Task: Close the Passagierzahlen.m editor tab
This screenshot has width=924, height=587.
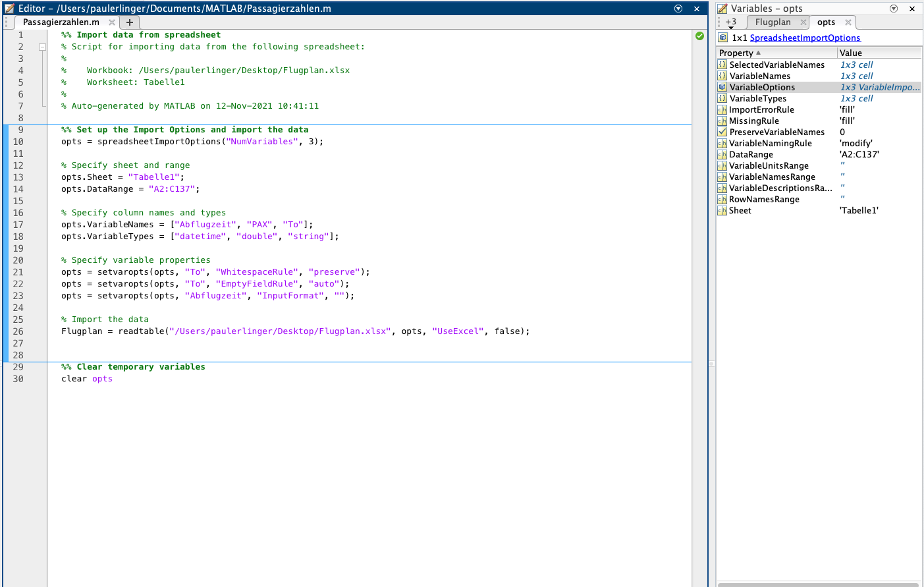Action: (112, 22)
